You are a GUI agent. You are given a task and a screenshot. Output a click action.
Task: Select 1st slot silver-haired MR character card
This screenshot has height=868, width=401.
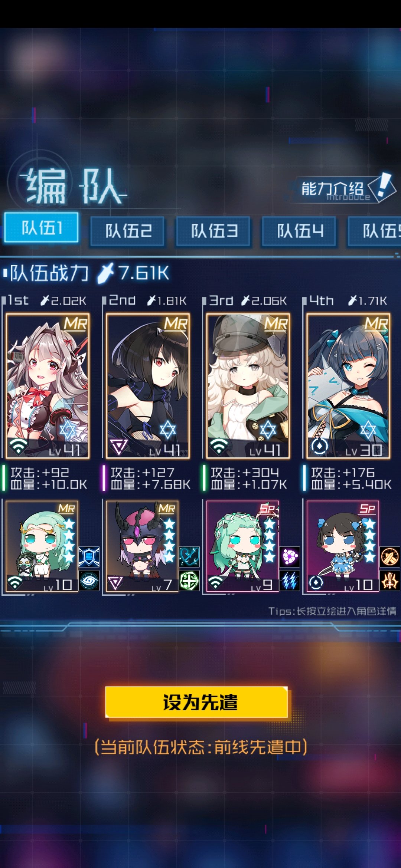tap(48, 386)
